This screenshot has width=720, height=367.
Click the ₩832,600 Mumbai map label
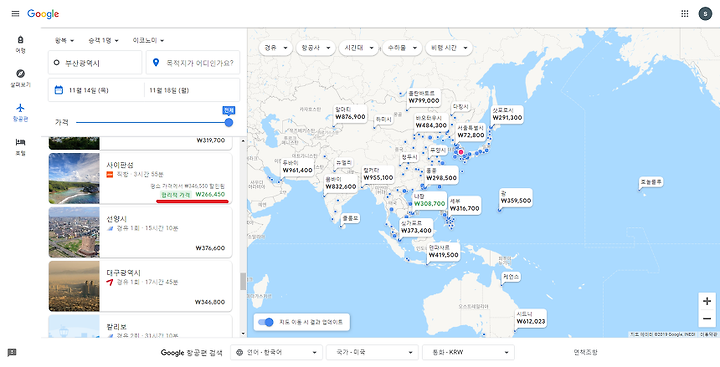coord(340,183)
